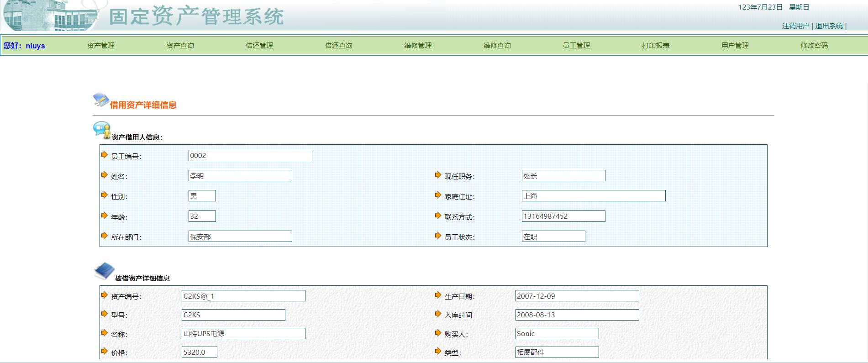
Task: Open the 修改密码 menu
Action: point(814,46)
